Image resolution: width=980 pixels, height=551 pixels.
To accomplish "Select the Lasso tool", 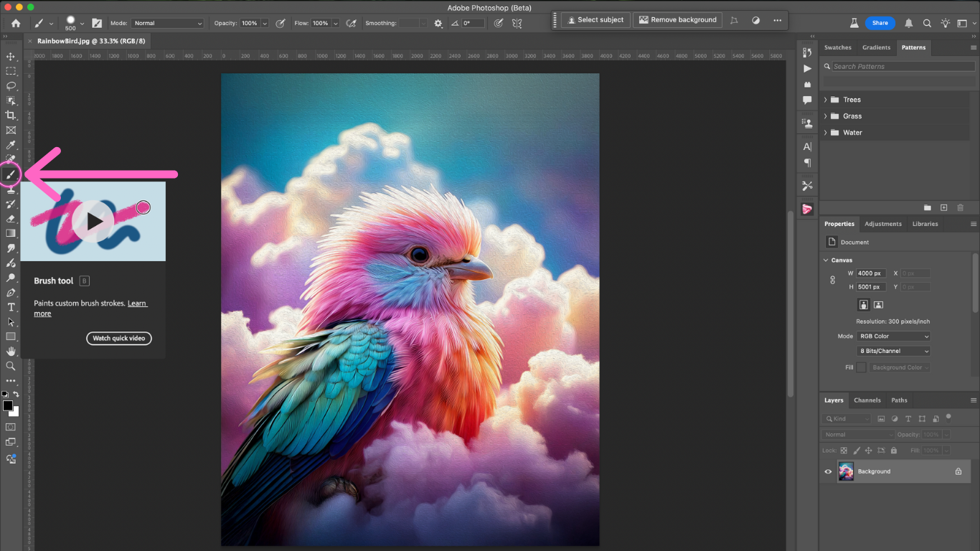I will pos(11,85).
